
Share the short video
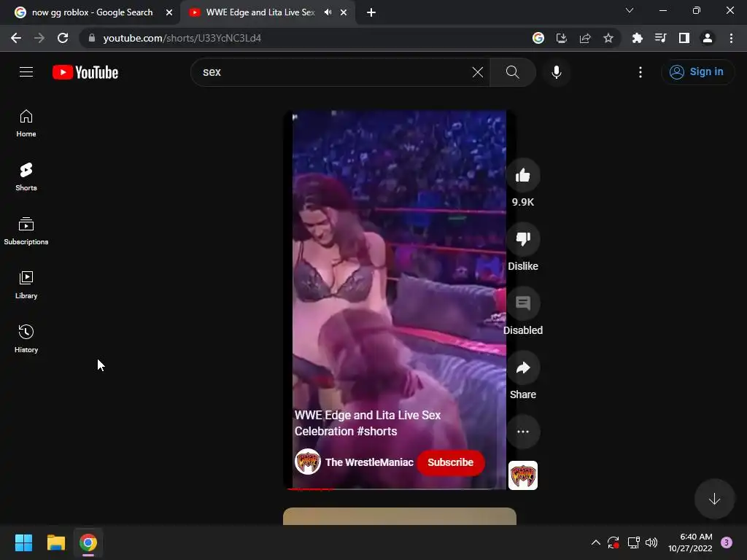pos(522,367)
